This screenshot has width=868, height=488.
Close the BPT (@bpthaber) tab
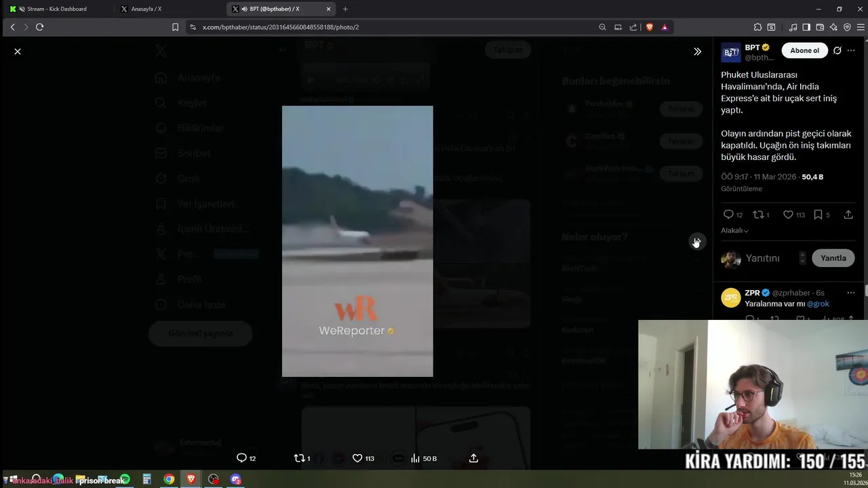coord(329,9)
